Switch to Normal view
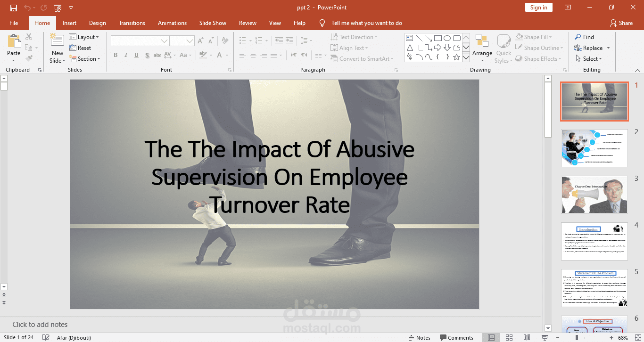This screenshot has height=342, width=644. [491, 337]
